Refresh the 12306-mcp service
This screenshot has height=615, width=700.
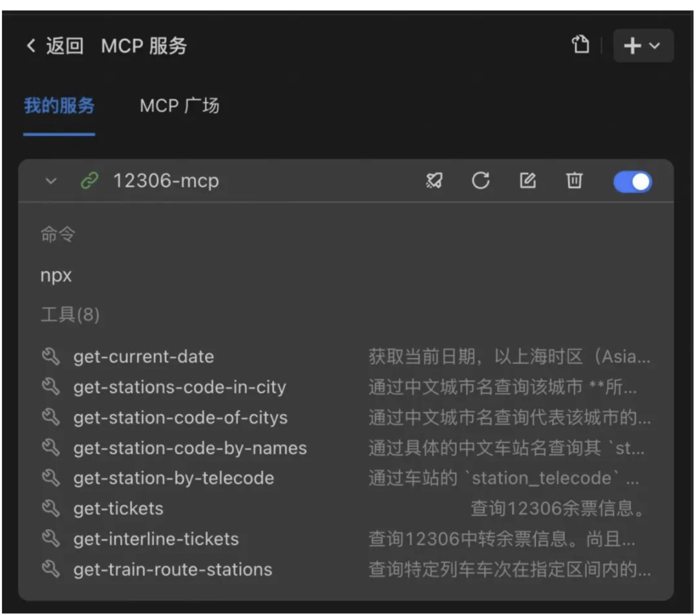pyautogui.click(x=481, y=180)
